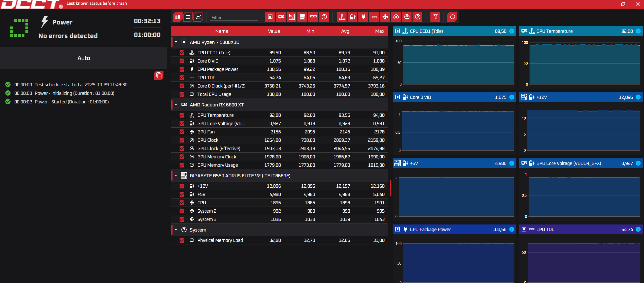Collapse the GIGABYTE B550 AORUS ELITE group
This screenshot has width=644, height=283.
click(176, 176)
